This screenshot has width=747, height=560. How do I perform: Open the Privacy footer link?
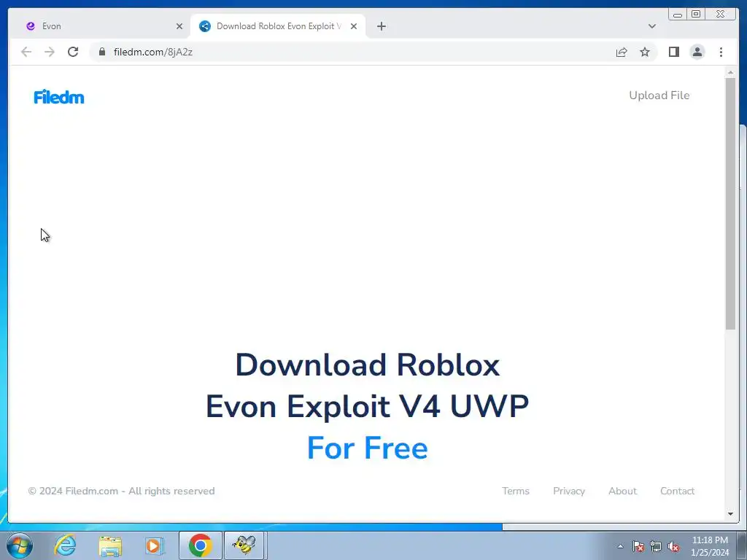click(569, 491)
